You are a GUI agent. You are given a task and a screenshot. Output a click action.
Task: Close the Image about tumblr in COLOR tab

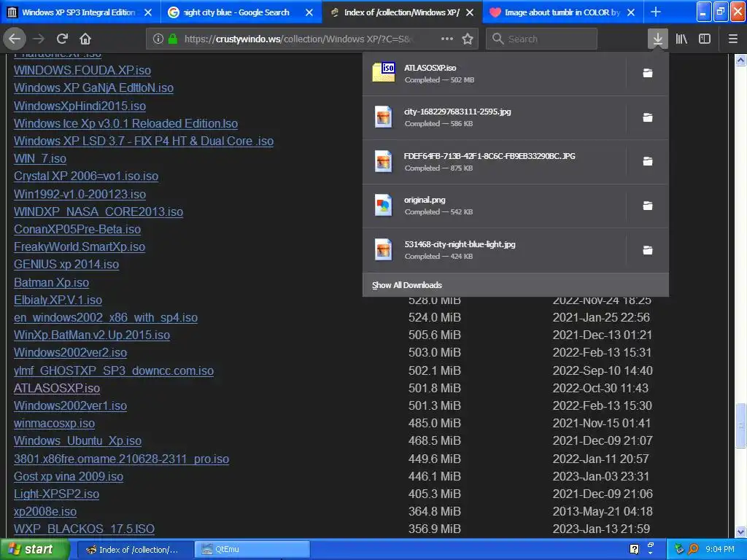[631, 12]
